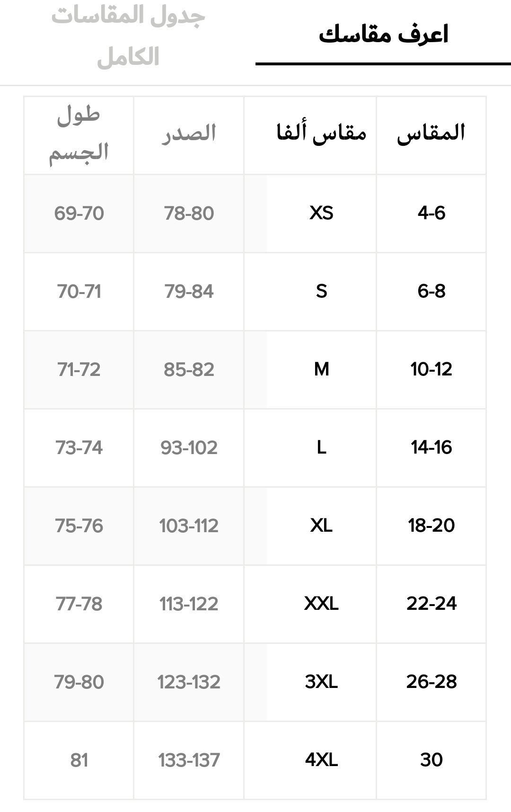Click the 113-122 chest measurement cell
Screen dimensions: 511x812
(x=189, y=604)
